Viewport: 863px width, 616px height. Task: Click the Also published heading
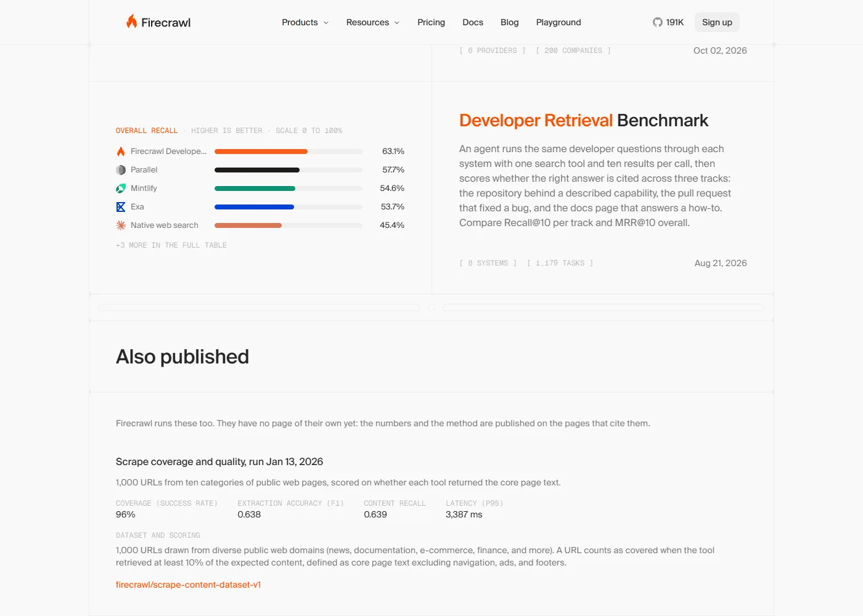[182, 357]
